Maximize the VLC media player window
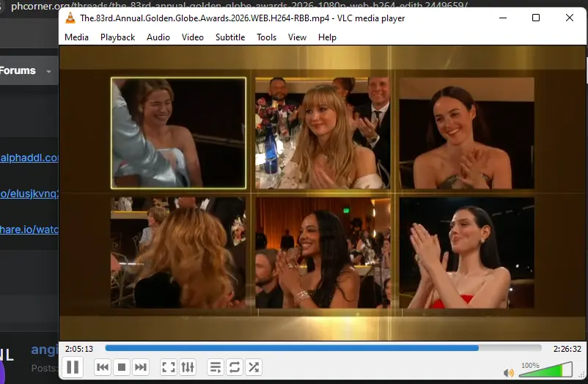 [x=536, y=18]
